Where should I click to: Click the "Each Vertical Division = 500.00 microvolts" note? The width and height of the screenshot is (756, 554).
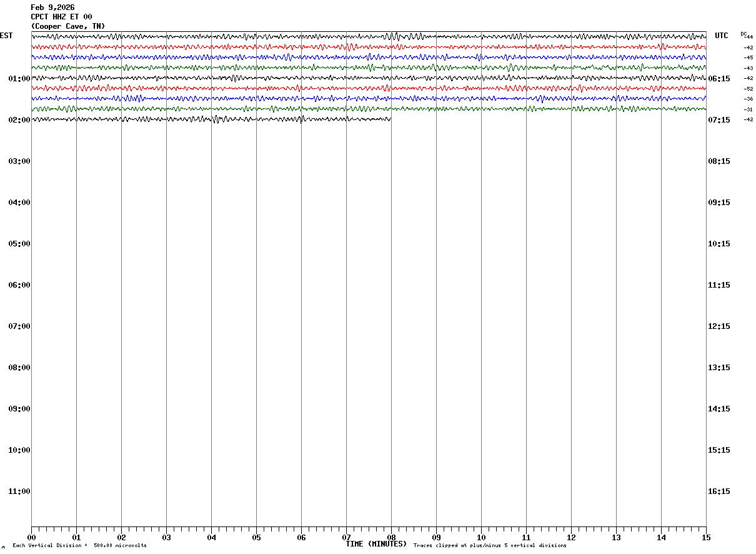coord(79,545)
